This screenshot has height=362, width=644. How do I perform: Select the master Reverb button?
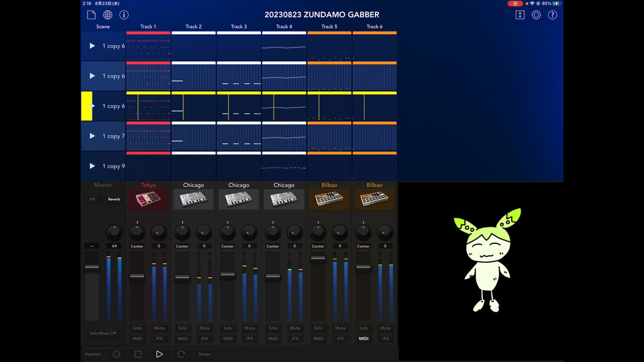114,199
